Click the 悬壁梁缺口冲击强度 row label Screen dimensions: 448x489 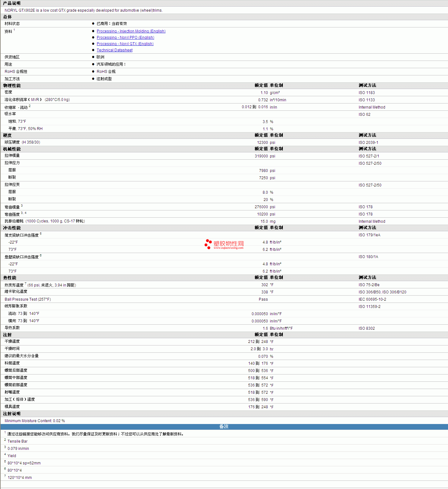coord(21,257)
